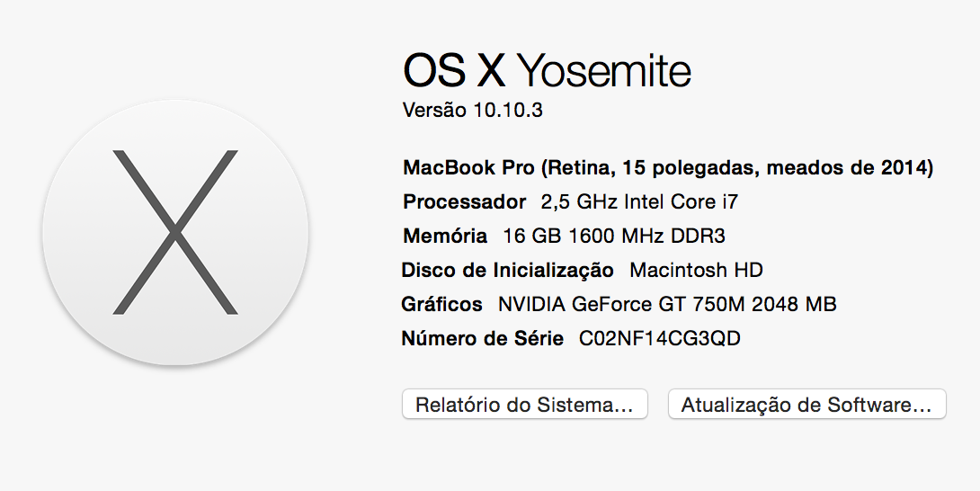The image size is (980, 491).
Task: Click the "MacBook Pro" model name
Action: pyautogui.click(x=468, y=167)
